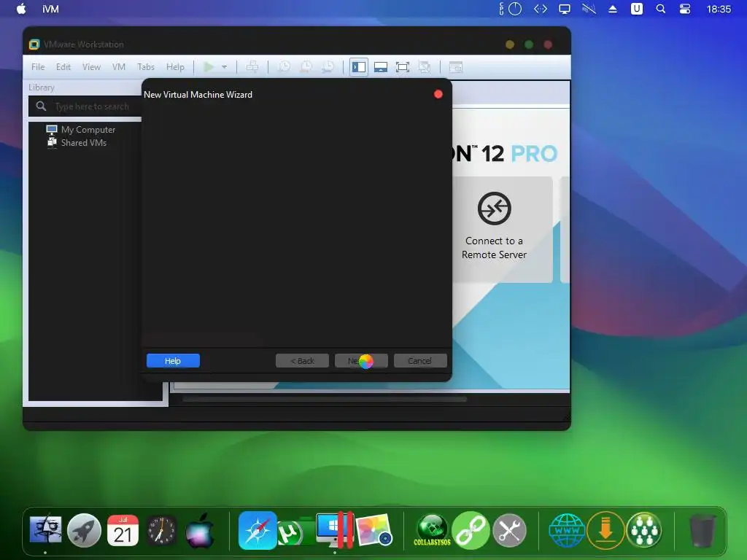Open the Tabs menu

tap(146, 67)
